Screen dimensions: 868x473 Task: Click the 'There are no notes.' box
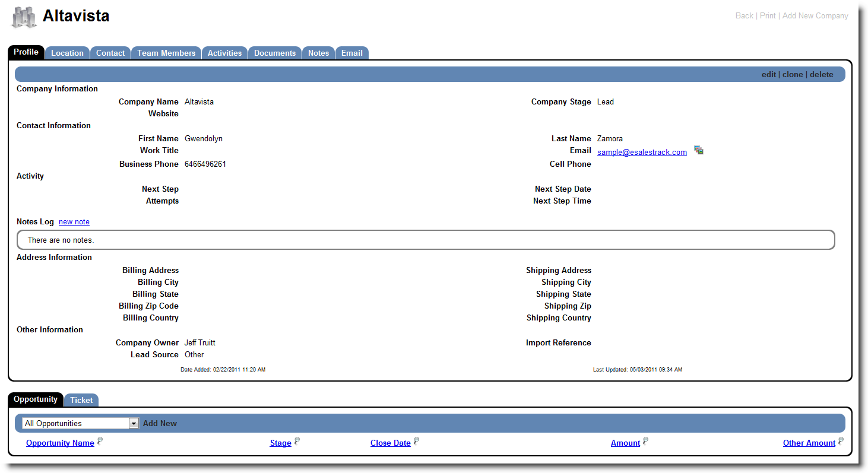[x=426, y=240]
